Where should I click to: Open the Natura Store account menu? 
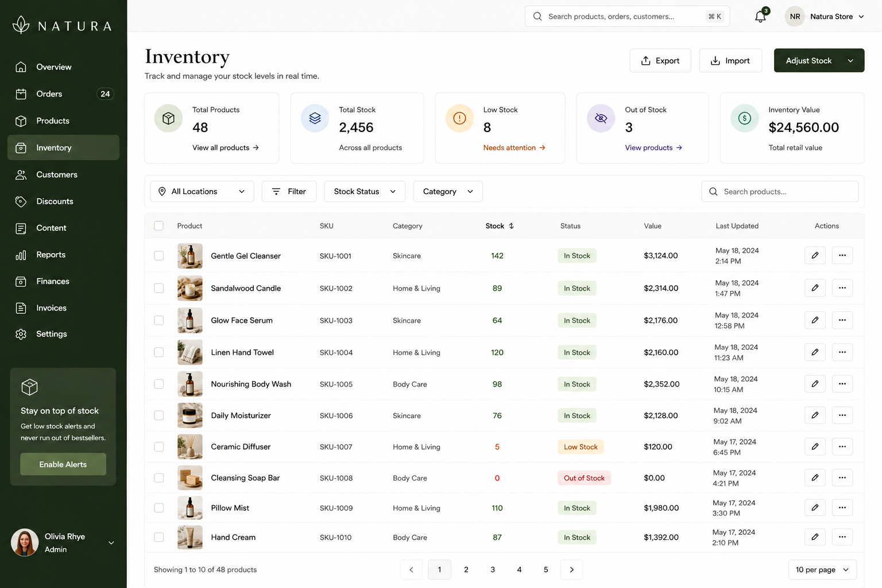coord(825,17)
